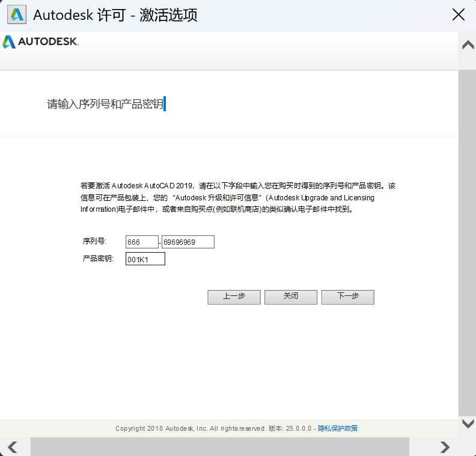Click the vertical scrollbar track
The image size is (476, 456).
467,243
